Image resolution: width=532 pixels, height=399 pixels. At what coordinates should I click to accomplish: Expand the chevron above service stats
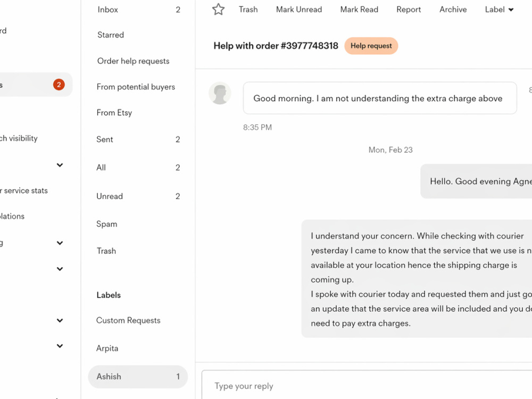pos(60,165)
